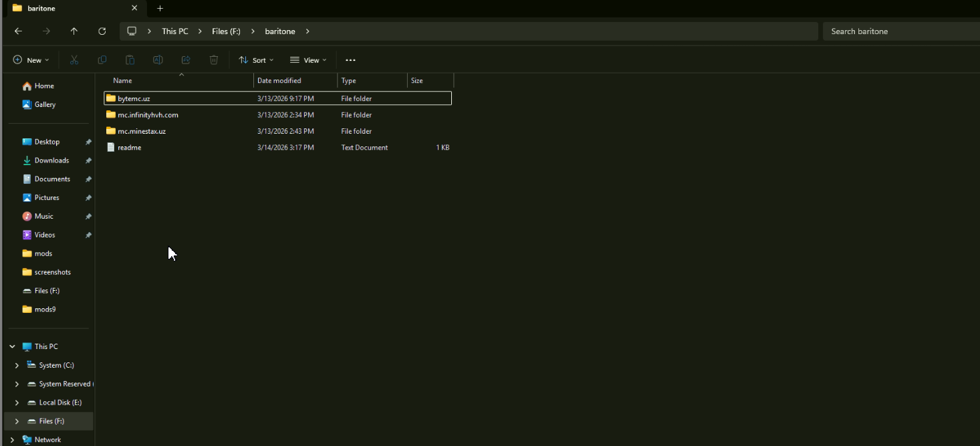Click the Copy icon in toolbar
This screenshot has width=980, height=446.
point(102,60)
